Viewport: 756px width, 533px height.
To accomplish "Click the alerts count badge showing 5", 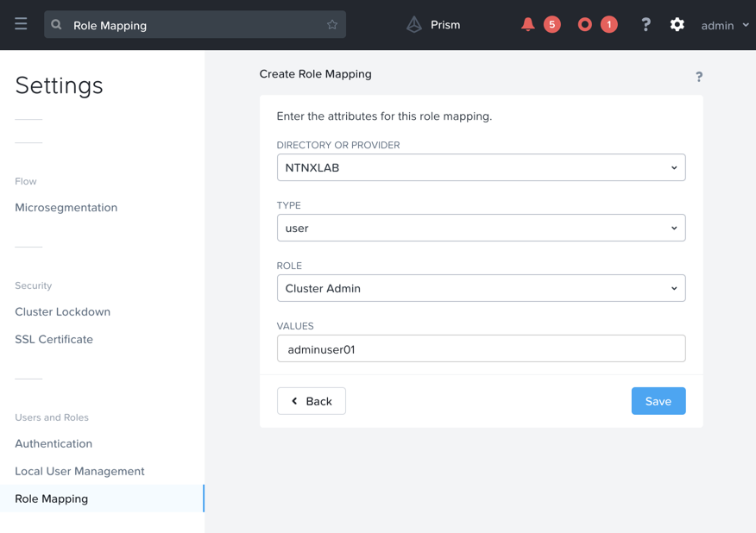I will (552, 24).
